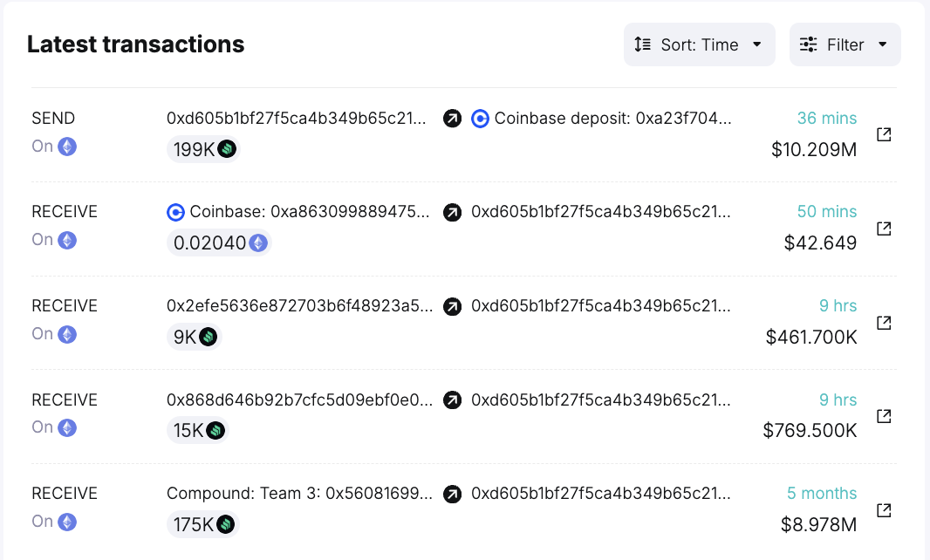This screenshot has height=560, width=930.
Task: Click the 5 months timestamp link
Action: click(x=821, y=493)
